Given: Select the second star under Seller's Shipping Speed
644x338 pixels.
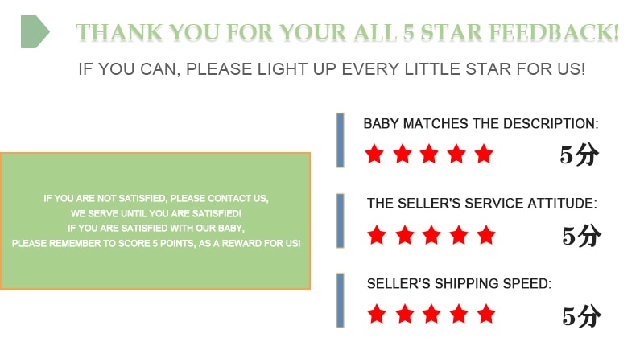Looking at the screenshot, I should (405, 314).
